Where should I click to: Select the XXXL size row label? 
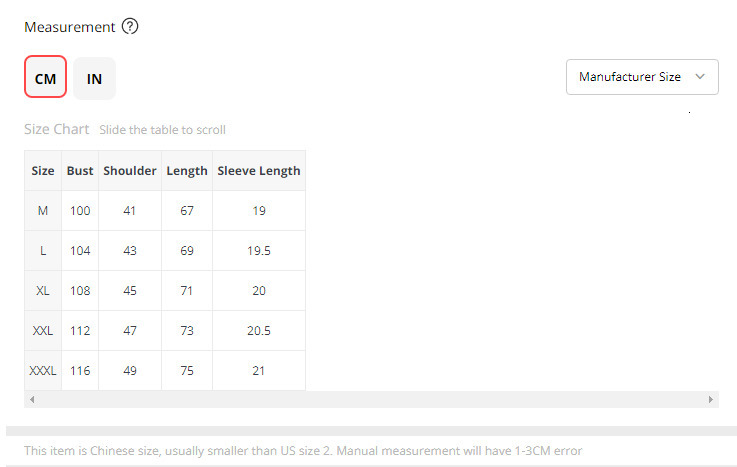coord(43,371)
